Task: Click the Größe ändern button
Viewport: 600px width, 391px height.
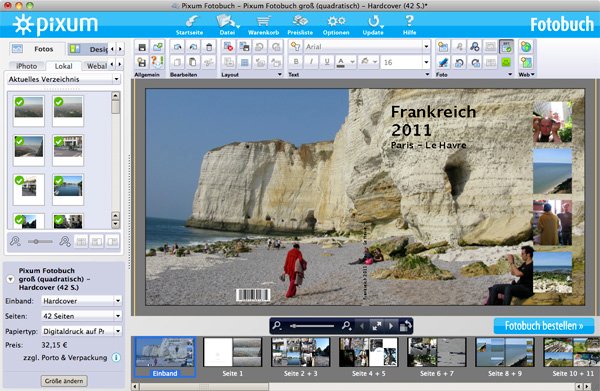Action: [x=64, y=381]
